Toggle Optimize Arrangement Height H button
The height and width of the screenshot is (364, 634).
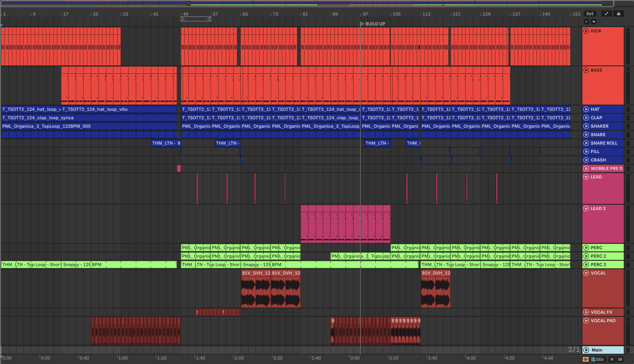pos(612,359)
